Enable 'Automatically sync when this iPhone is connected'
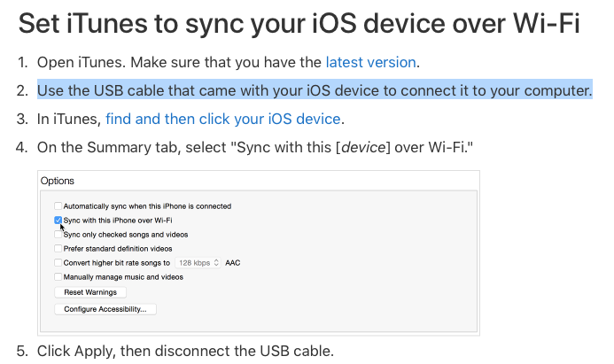 (58, 206)
